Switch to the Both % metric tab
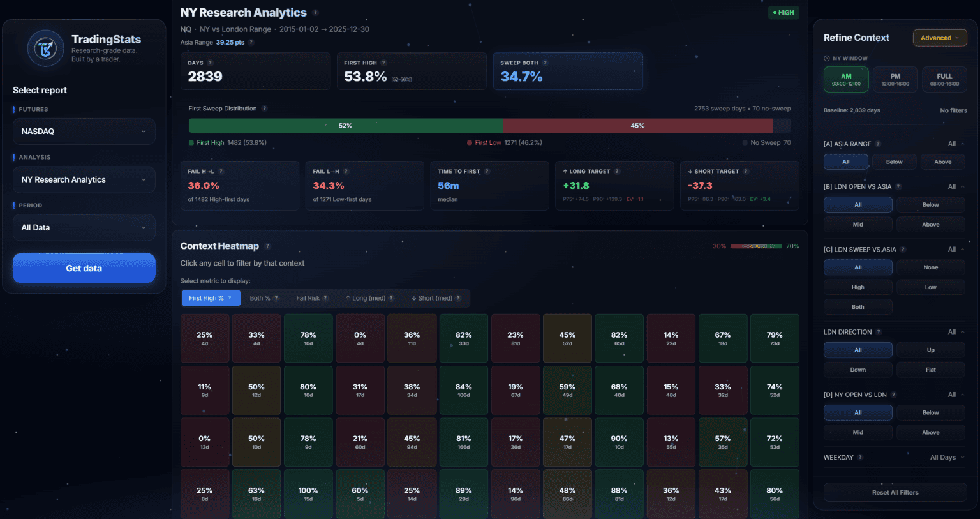The image size is (980, 519). (x=264, y=298)
